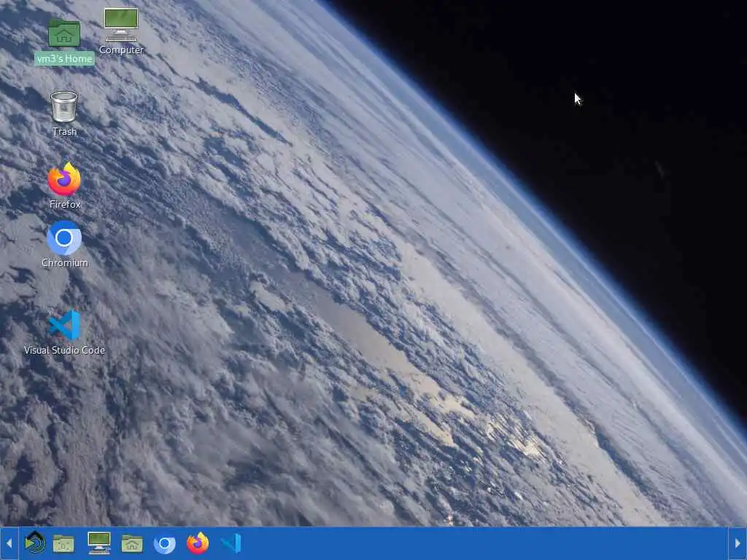Viewport: 747px width, 560px height.
Task: Select the "Computer" icon label
Action: tap(121, 50)
